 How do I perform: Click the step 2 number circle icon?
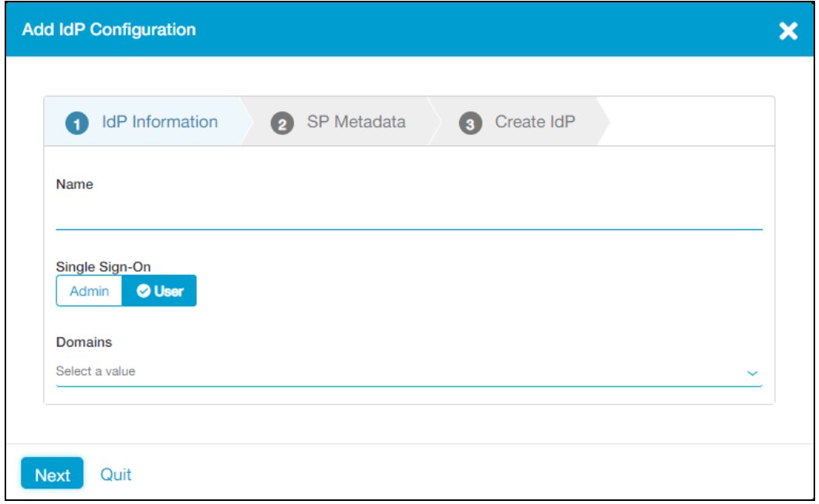[282, 123]
